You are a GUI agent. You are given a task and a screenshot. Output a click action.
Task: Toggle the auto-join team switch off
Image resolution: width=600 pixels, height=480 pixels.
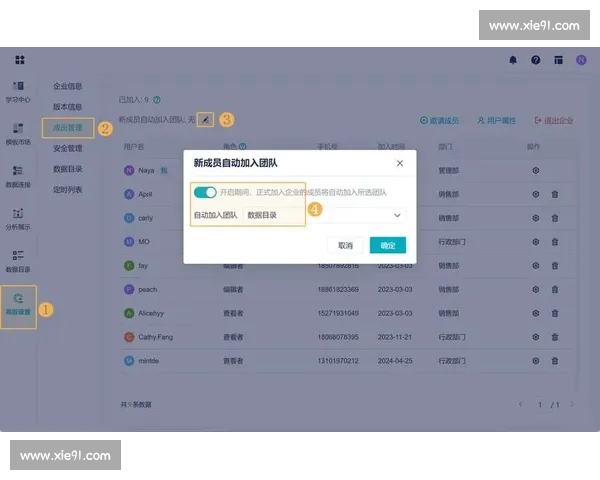click(205, 192)
